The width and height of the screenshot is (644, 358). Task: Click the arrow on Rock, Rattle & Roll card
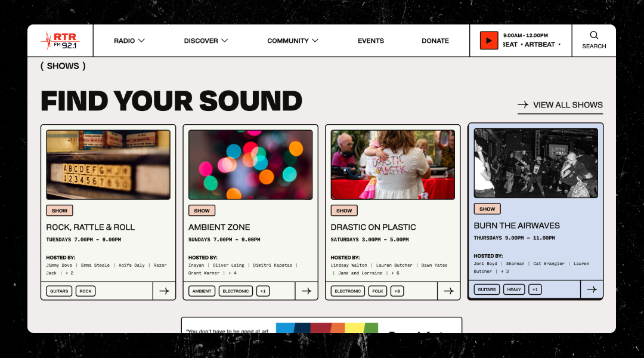tap(164, 291)
